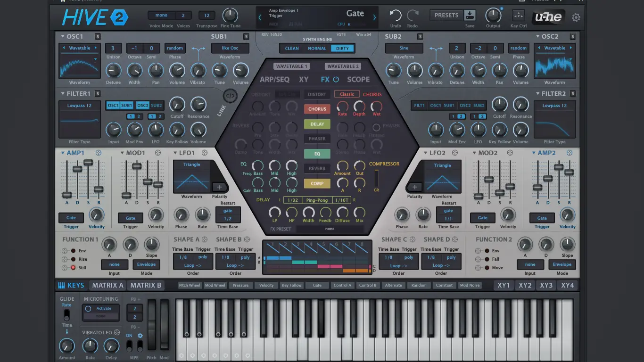Screen dimensions: 644x362
Task: Save the preset with the Save icon
Action: [x=470, y=15]
